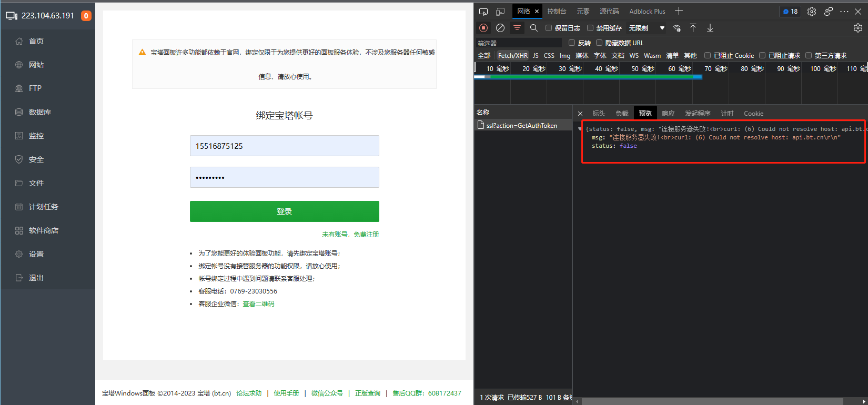
Task: Open the 首页 home icon in sidebar
Action: (19, 41)
